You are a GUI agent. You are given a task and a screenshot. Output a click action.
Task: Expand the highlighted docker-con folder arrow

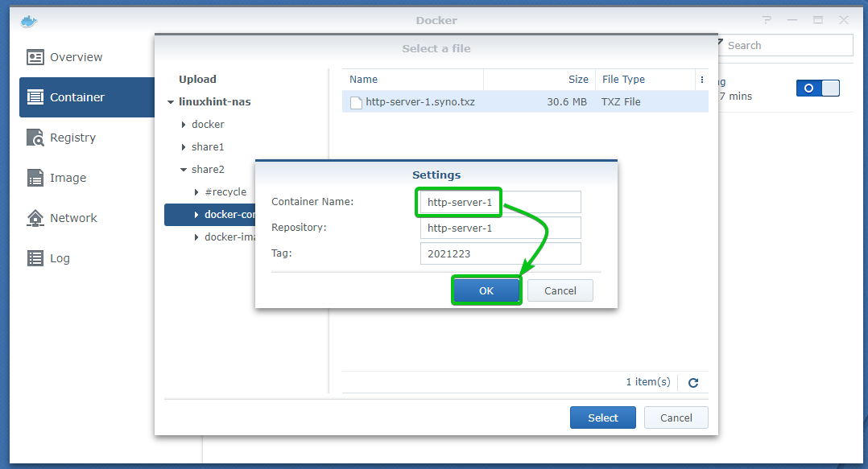pyautogui.click(x=196, y=215)
